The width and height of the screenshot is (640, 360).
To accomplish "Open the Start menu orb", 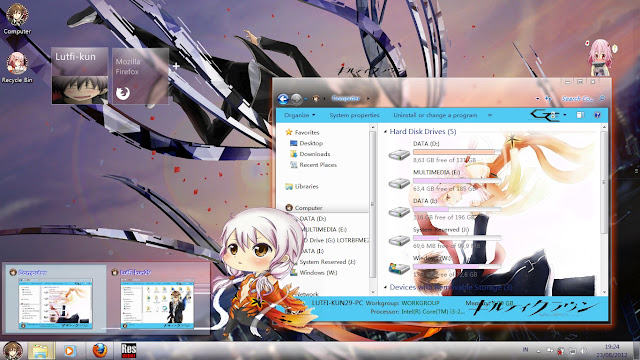I will (13, 351).
